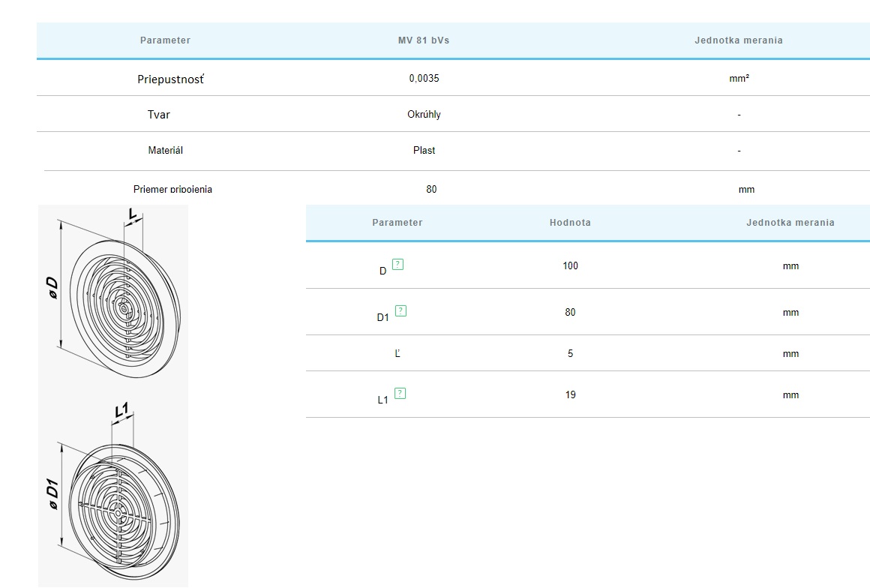
Task: Click Jednotka merania header in the dimensions table
Action: (790, 223)
